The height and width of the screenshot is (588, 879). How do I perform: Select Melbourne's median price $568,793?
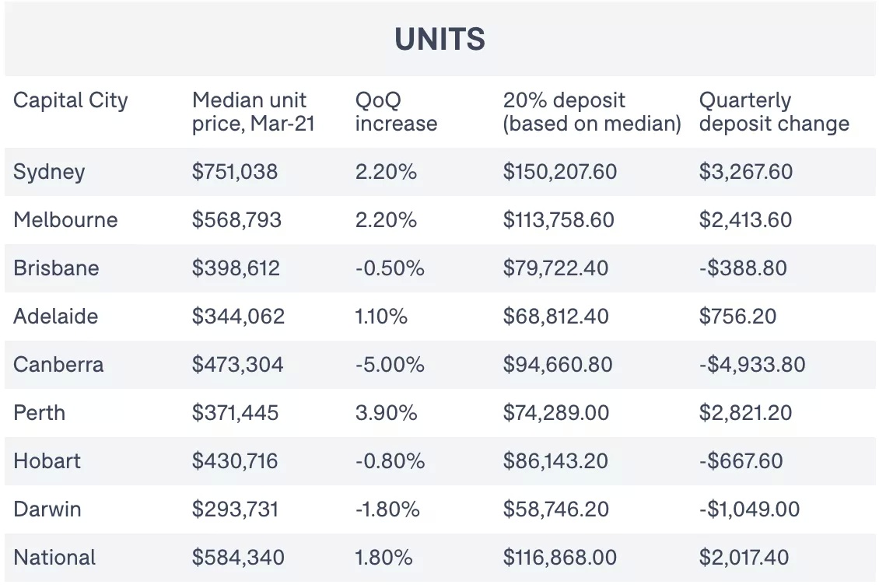(236, 220)
